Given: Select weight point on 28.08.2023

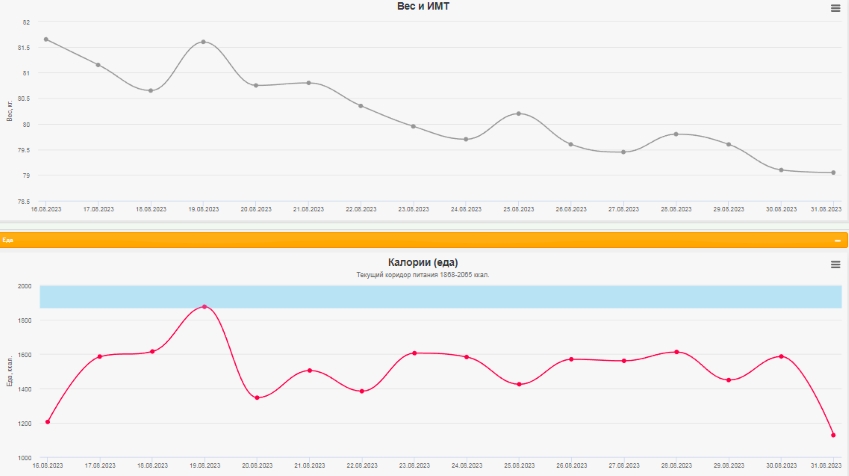Looking at the screenshot, I should pyautogui.click(x=676, y=134).
